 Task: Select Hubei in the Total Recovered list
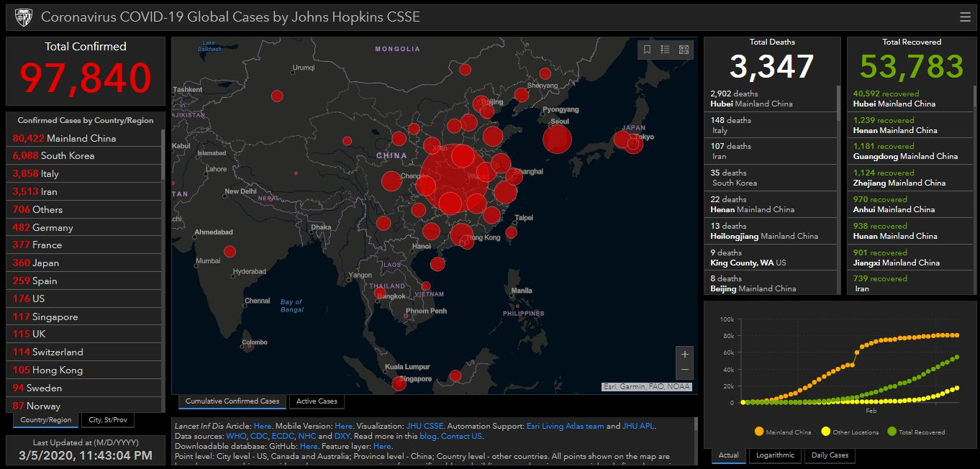click(894, 99)
